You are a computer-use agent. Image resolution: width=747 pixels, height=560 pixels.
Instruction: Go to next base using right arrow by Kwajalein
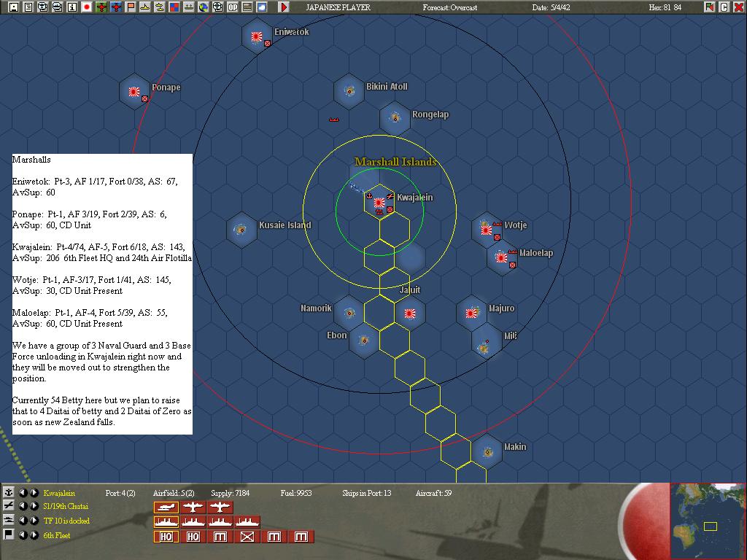[x=34, y=492]
